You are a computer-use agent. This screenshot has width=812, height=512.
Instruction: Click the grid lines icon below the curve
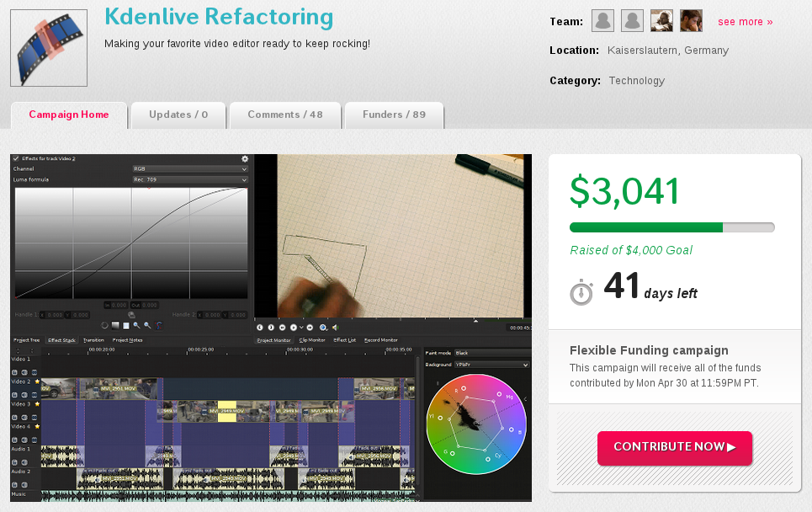point(126,325)
